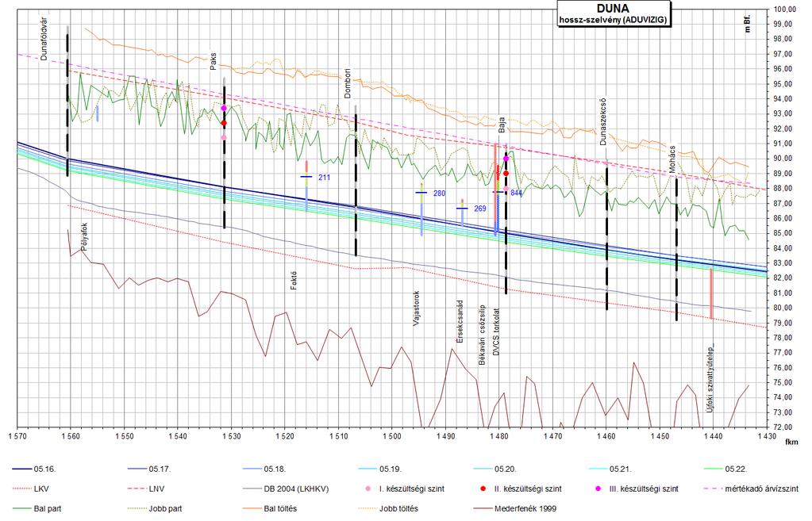Select the "Dunaszekcső" station label
The image size is (812, 521).
pyautogui.click(x=602, y=121)
